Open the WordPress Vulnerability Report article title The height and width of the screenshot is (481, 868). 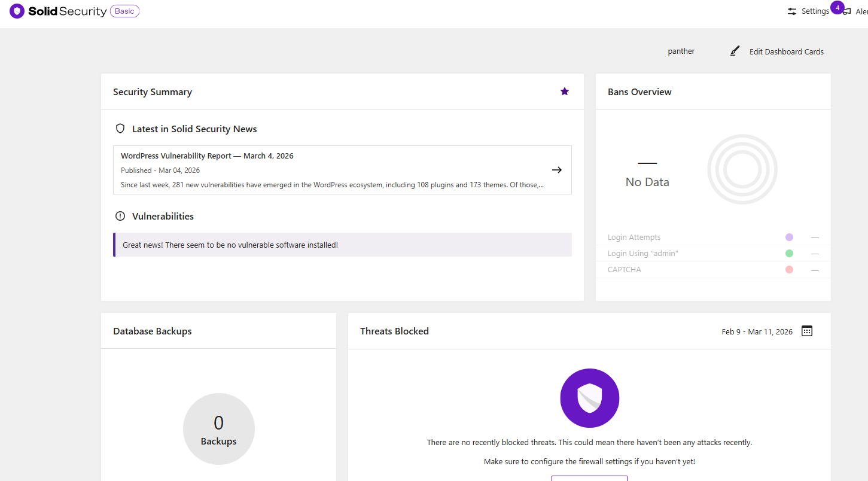click(207, 156)
